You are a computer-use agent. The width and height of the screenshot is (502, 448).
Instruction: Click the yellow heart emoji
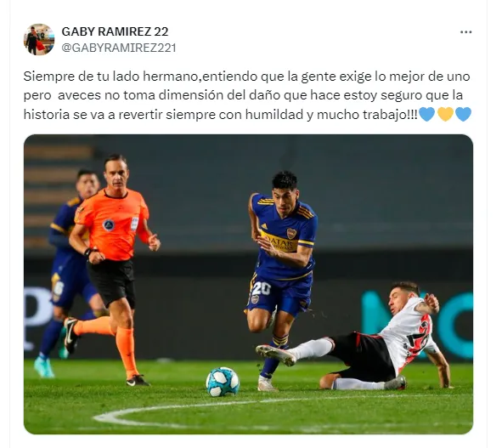click(445, 115)
